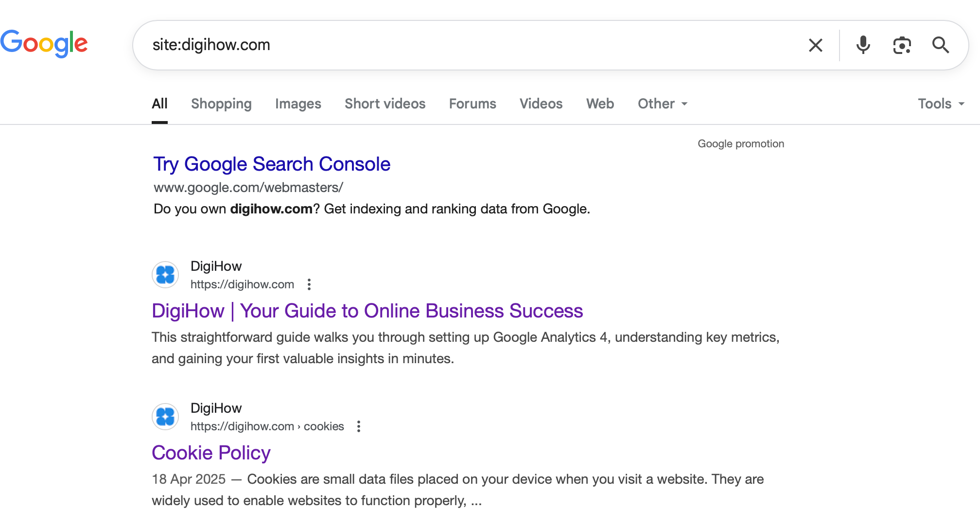Start voice search with the microphone icon

863,45
